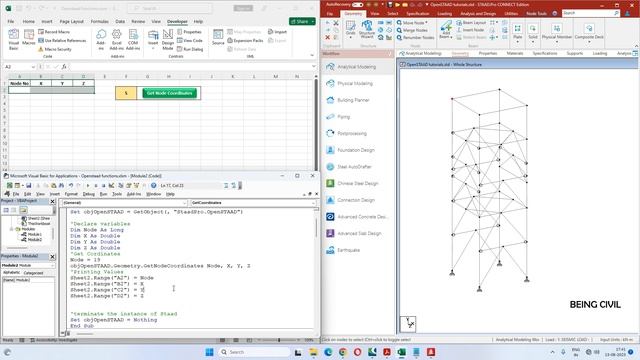The image size is (640, 360).
Task: Toggle Design Mode in Excel
Action: pos(168,40)
